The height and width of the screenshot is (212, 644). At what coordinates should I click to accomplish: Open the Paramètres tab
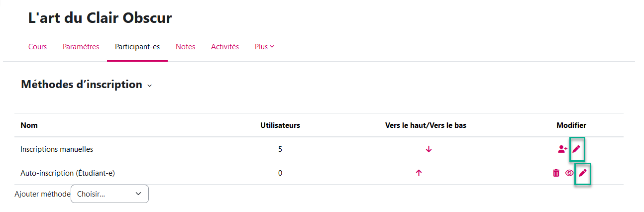[81, 47]
